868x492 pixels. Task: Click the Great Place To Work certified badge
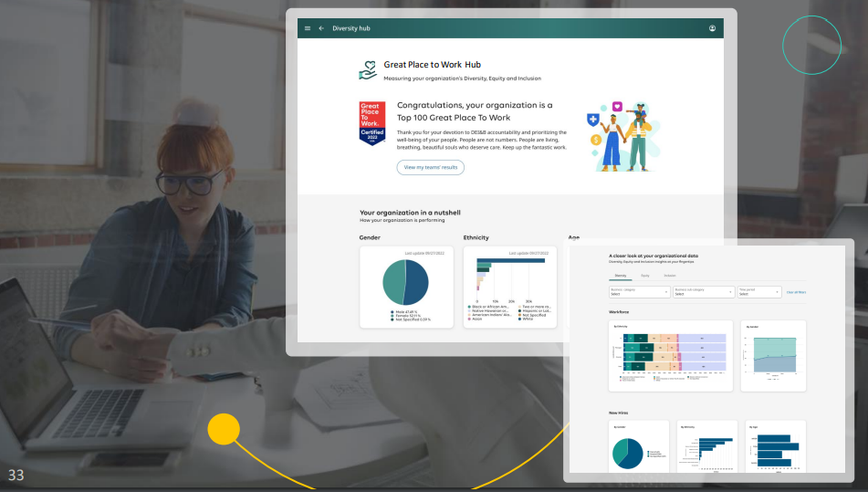click(371, 123)
